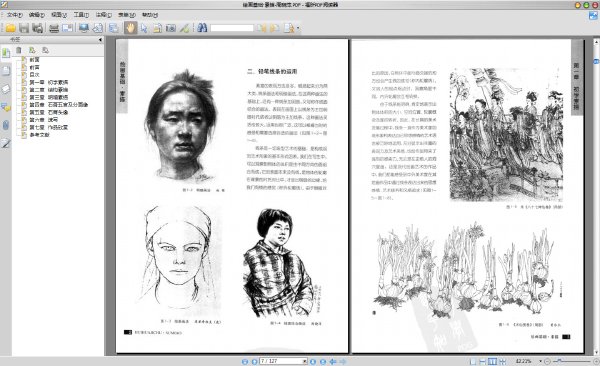Open the 文件 menu

[x=15, y=15]
